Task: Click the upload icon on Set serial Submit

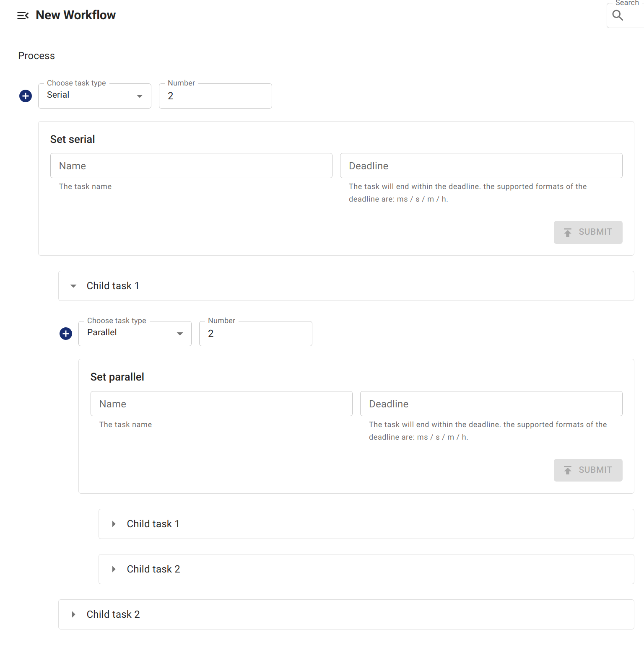Action: pyautogui.click(x=568, y=232)
